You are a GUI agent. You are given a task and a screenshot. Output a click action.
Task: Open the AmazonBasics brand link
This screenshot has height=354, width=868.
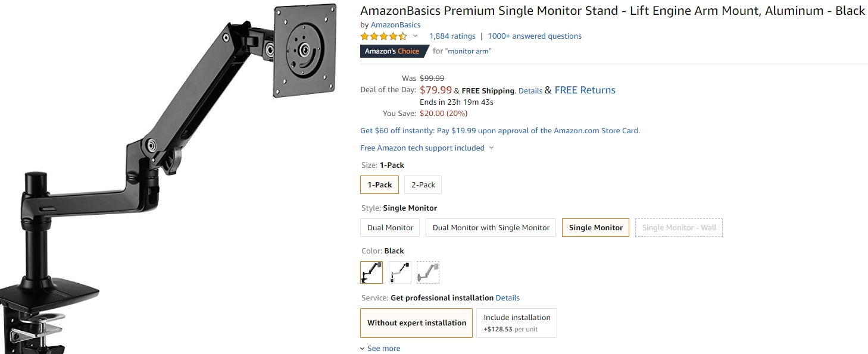(395, 25)
